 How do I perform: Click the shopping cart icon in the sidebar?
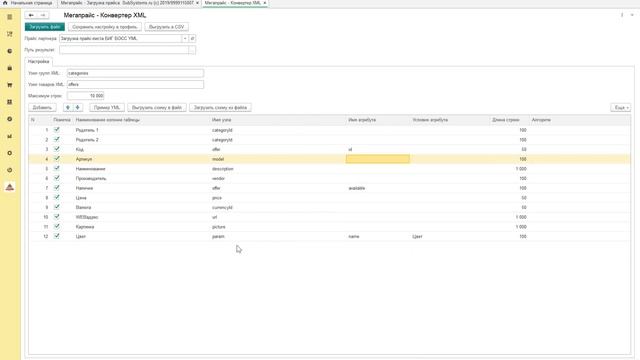pyautogui.click(x=10, y=85)
